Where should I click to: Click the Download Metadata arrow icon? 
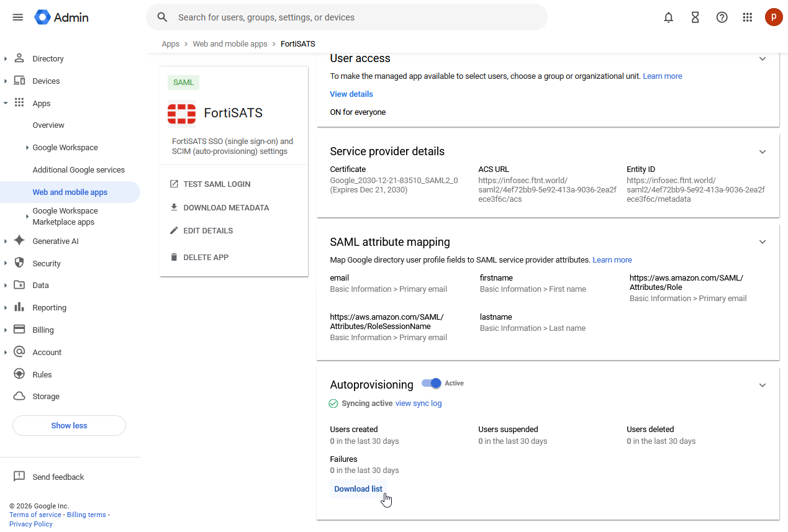pos(174,207)
